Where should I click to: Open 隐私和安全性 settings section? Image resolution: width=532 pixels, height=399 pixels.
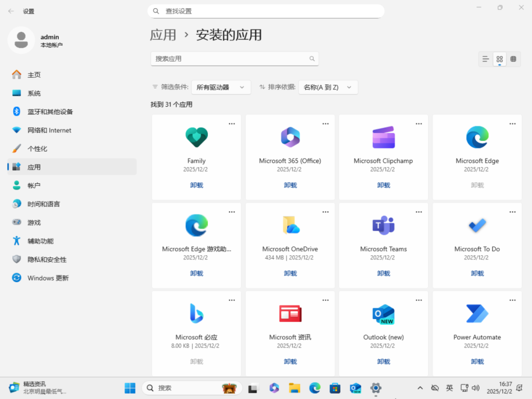click(72, 260)
